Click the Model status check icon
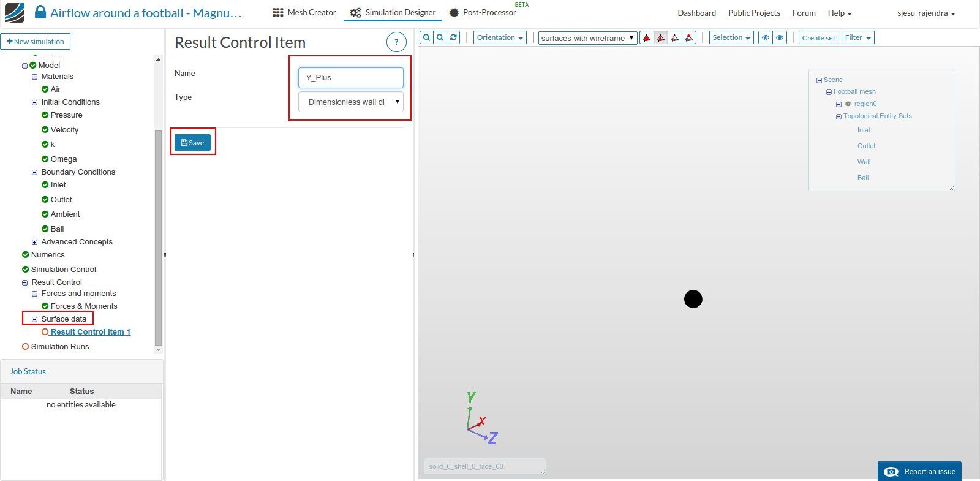 click(x=33, y=66)
